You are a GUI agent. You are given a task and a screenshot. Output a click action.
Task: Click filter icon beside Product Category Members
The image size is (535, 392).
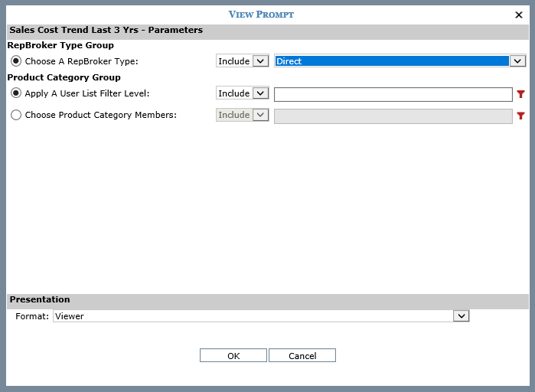pos(521,116)
